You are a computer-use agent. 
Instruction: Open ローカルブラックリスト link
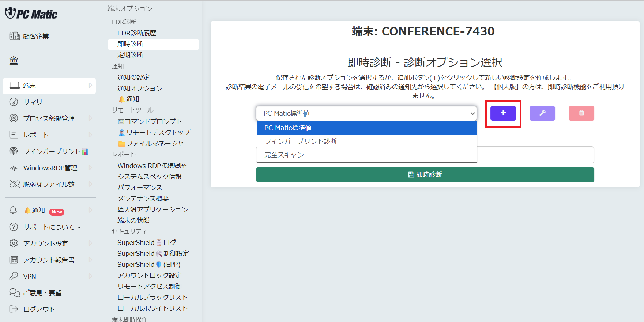(x=153, y=297)
